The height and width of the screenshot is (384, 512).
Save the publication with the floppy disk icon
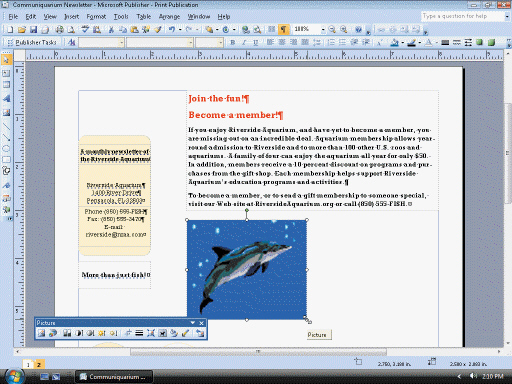pos(33,30)
